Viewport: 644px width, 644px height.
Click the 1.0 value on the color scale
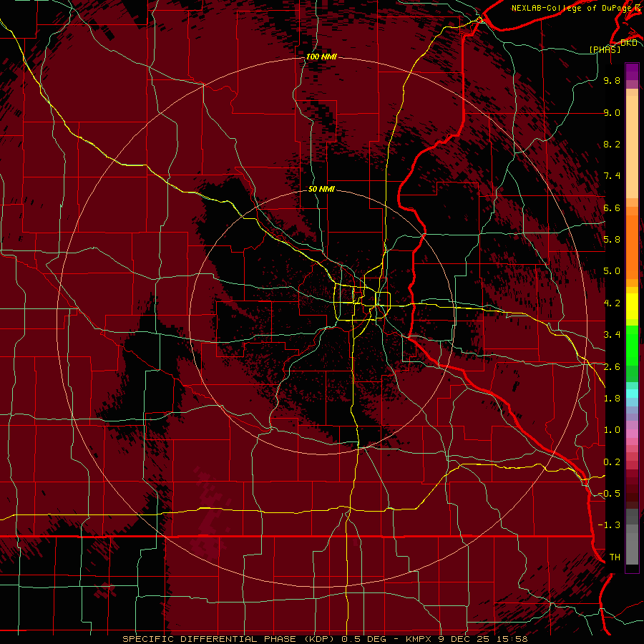point(612,430)
